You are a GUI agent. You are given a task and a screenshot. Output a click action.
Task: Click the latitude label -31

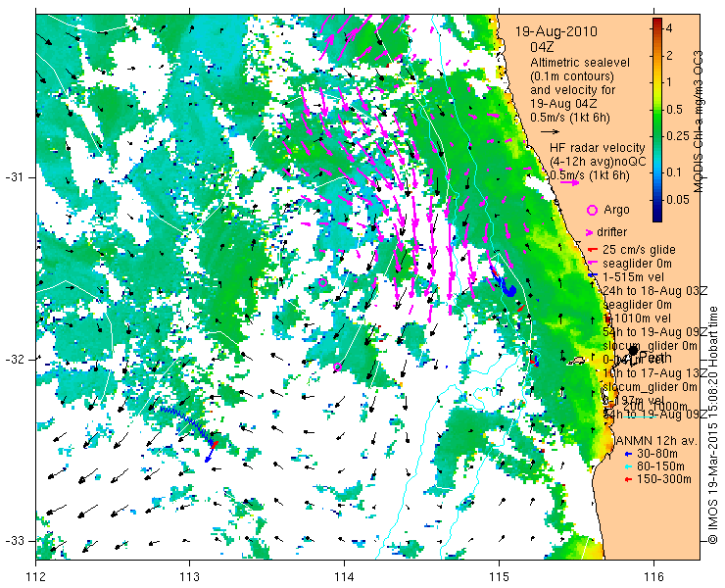(x=14, y=177)
